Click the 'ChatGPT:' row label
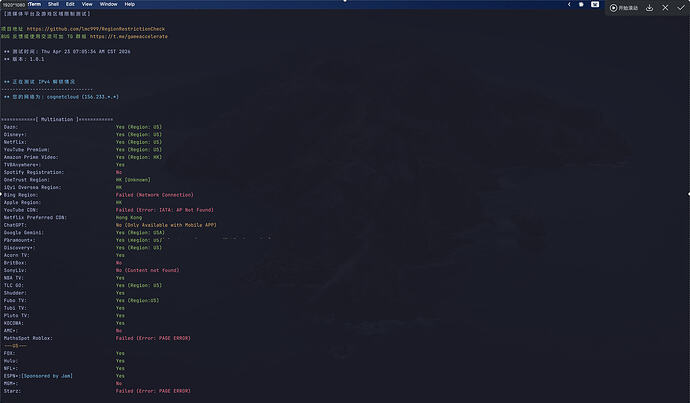This screenshot has width=690, height=403. (x=15, y=225)
